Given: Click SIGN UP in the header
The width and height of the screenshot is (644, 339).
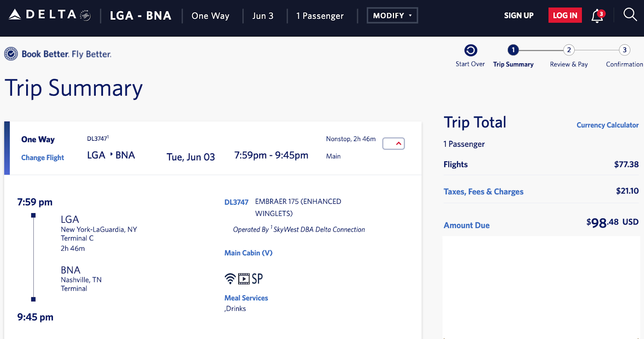Looking at the screenshot, I should pyautogui.click(x=518, y=15).
